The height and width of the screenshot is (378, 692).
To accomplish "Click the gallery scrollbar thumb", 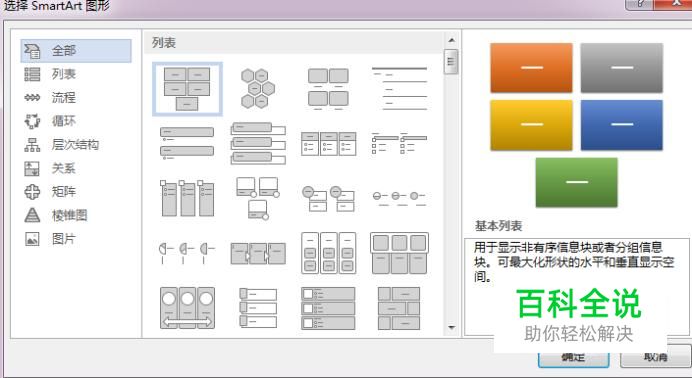I will coord(451,62).
